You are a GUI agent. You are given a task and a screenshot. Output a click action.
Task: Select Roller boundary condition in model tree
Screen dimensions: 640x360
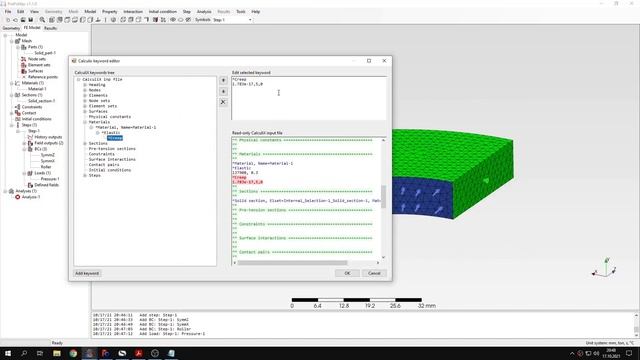46,167
